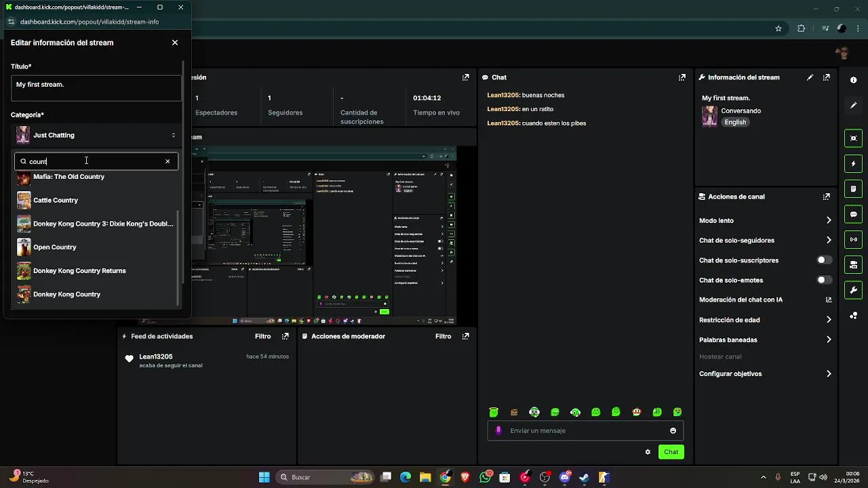Expand Restricción de edad options
This screenshot has width=868, height=488.
829,320
